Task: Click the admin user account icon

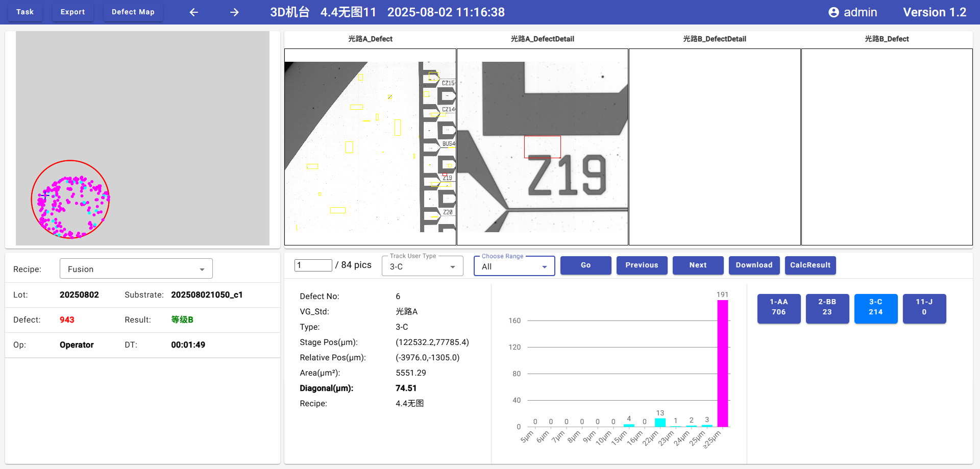Action: (x=834, y=12)
